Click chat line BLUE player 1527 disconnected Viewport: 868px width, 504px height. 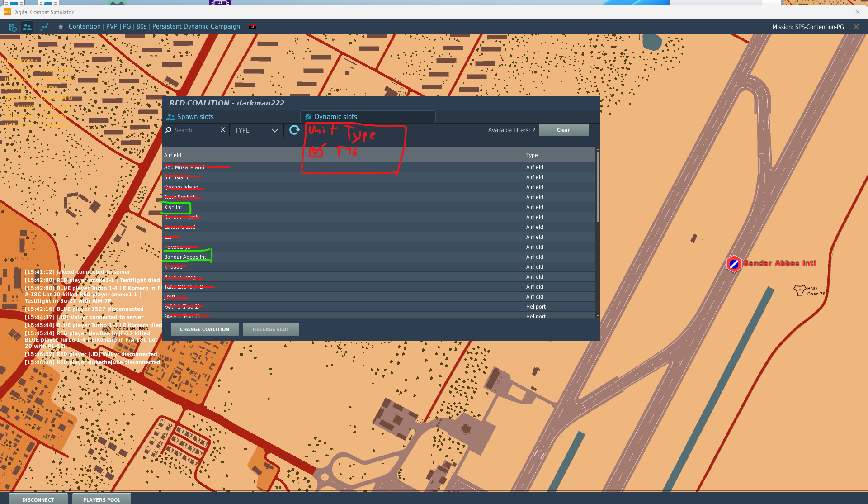(x=84, y=309)
